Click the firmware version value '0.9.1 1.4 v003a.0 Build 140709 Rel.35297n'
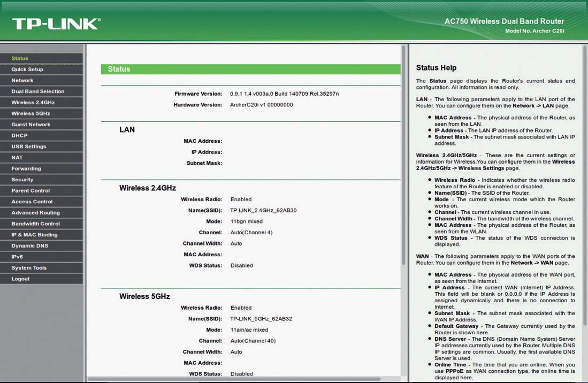 pyautogui.click(x=284, y=94)
